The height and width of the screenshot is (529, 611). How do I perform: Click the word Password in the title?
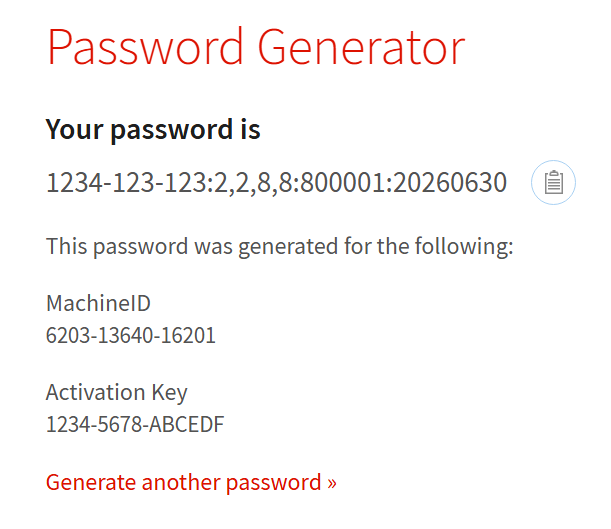click(x=145, y=47)
